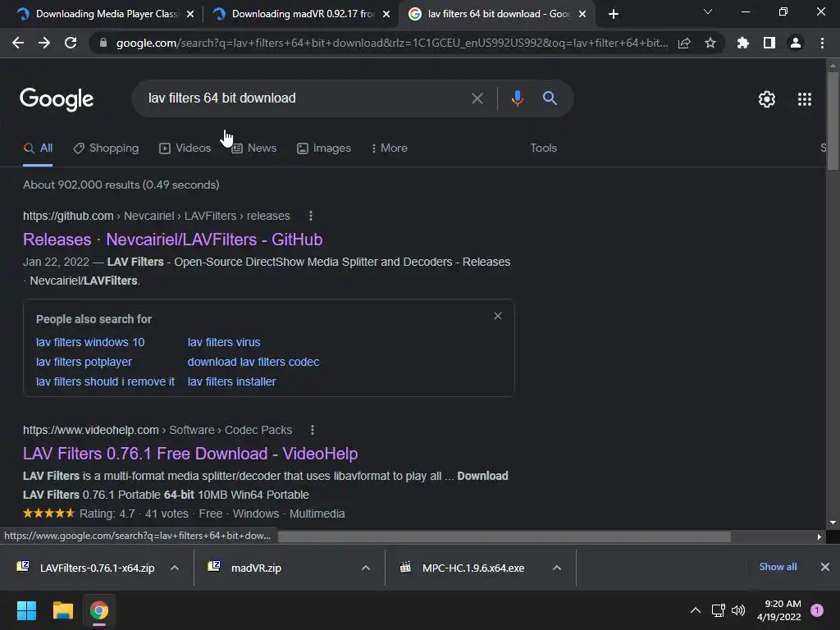The width and height of the screenshot is (840, 630).
Task: Share this page icon in address bar
Action: pos(684,43)
